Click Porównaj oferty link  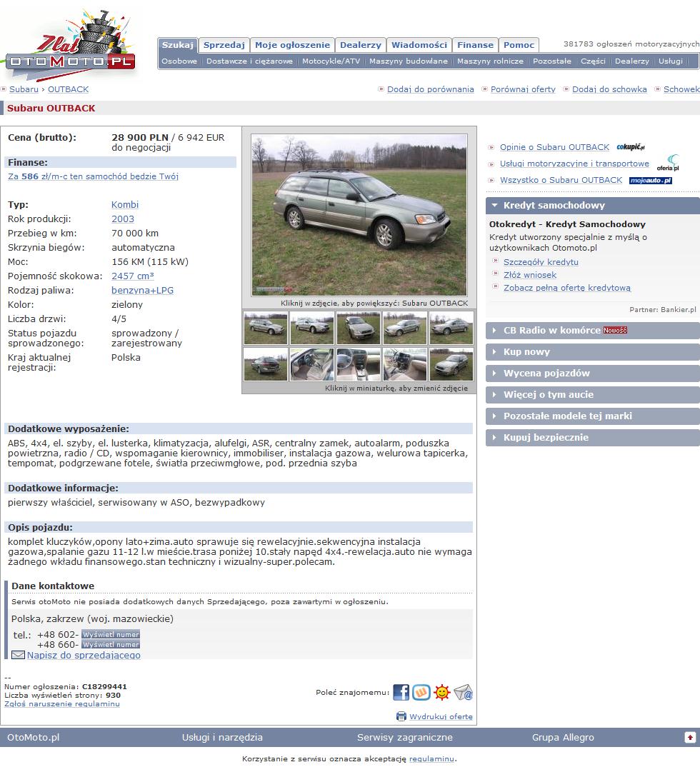click(523, 89)
